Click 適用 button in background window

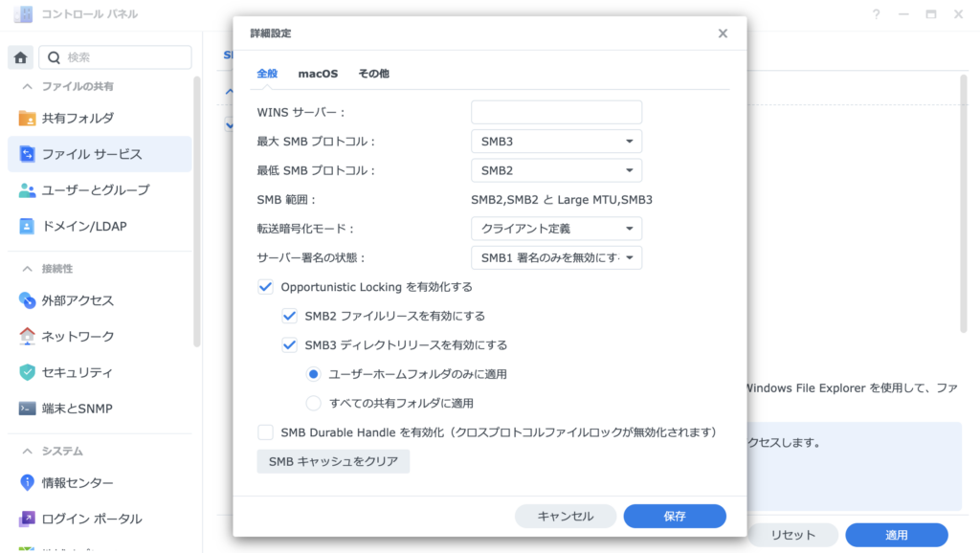(897, 535)
